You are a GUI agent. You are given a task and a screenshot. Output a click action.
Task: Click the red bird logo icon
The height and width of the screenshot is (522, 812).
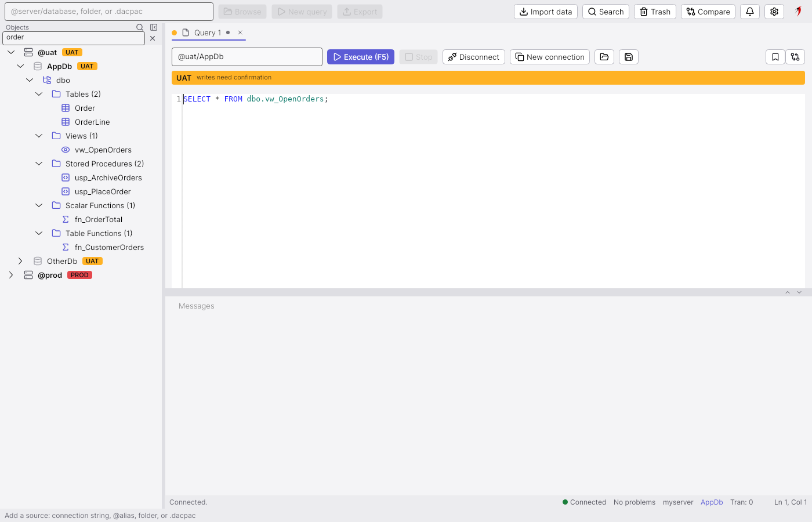point(799,11)
